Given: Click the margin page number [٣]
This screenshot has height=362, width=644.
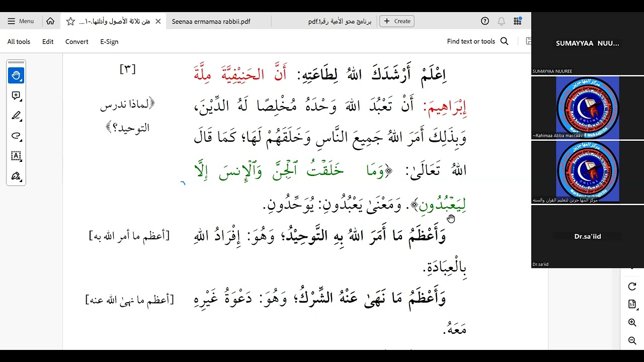Looking at the screenshot, I should click(x=128, y=69).
